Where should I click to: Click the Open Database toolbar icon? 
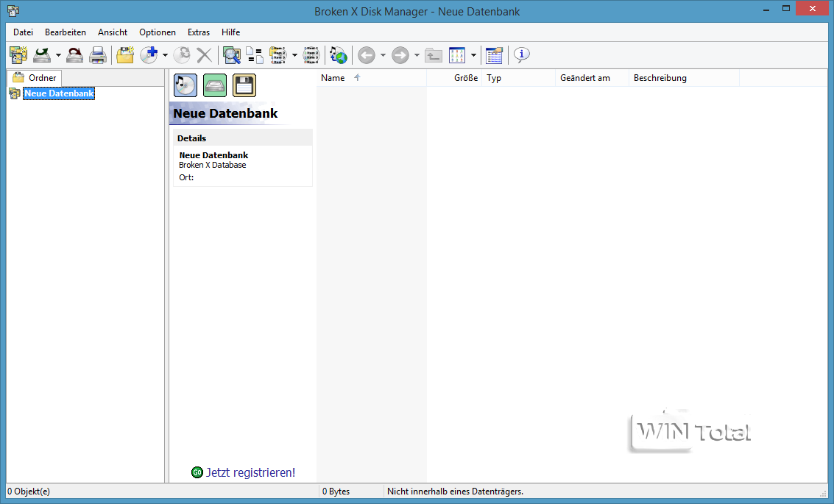pyautogui.click(x=41, y=54)
